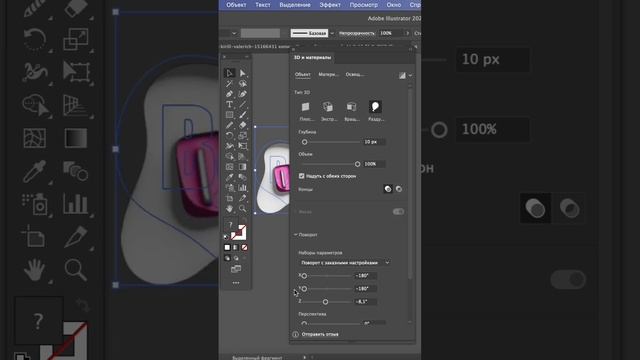
Task: Enable the first cap option button
Action: 388,189
